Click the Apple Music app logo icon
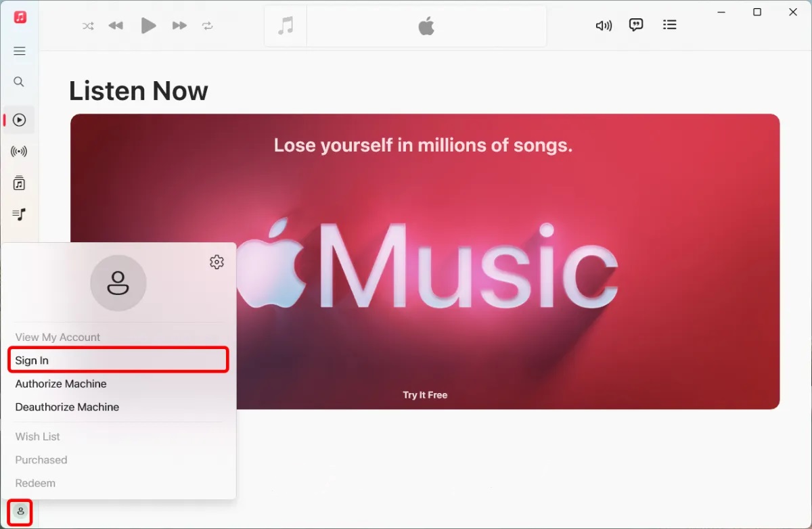The image size is (812, 529). (x=20, y=17)
